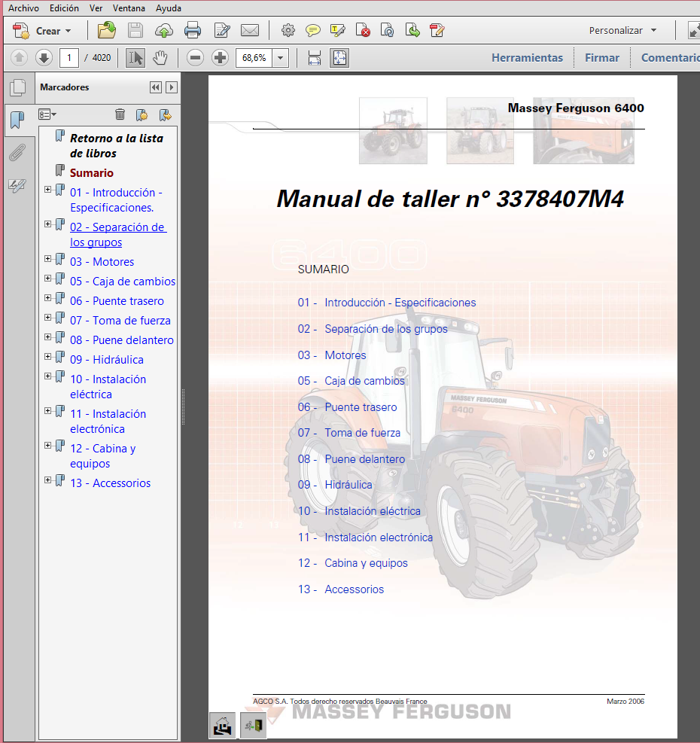This screenshot has width=700, height=743.
Task: Open the Archivo menu
Action: [23, 8]
